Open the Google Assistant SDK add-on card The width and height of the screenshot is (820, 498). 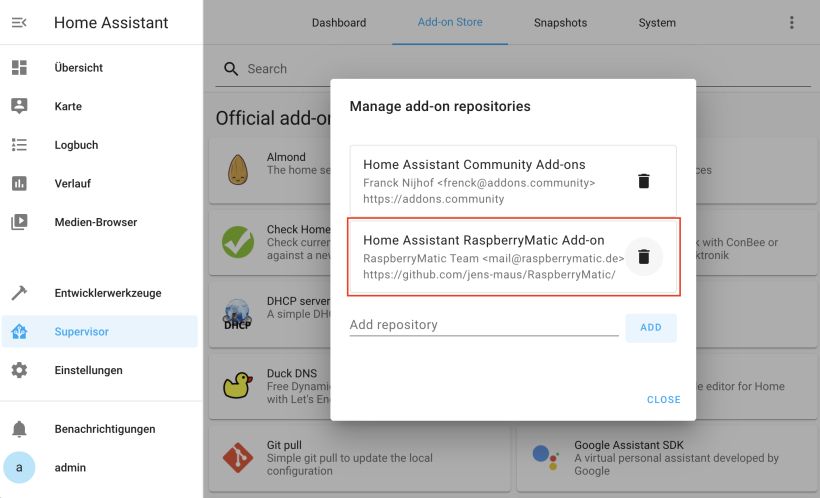(667, 458)
